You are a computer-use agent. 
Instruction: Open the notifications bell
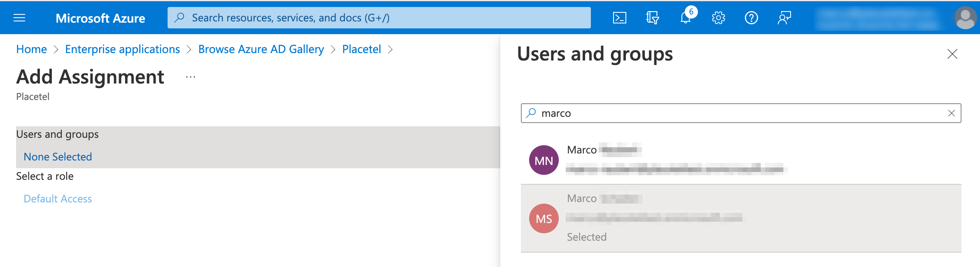tap(686, 18)
